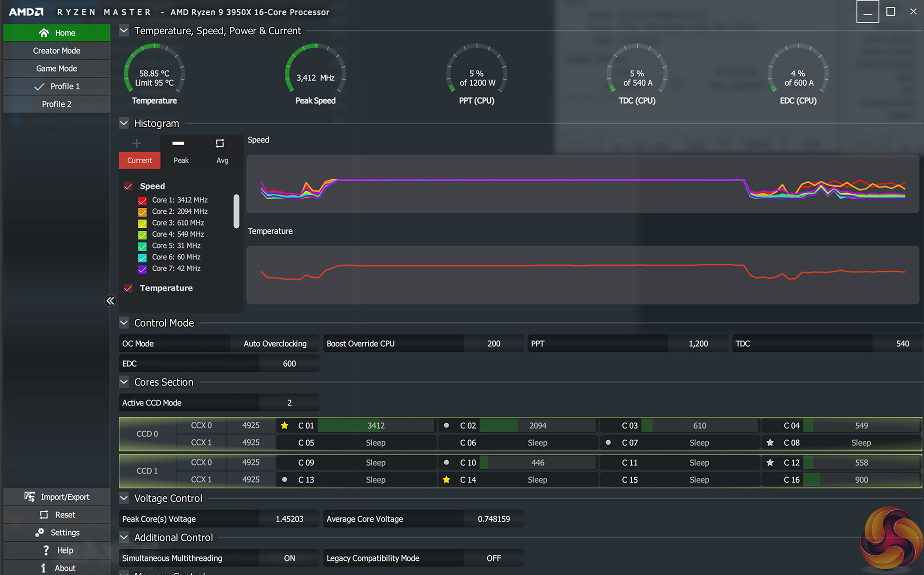Click the Import/Export icon
The width and height of the screenshot is (924, 575).
point(30,497)
